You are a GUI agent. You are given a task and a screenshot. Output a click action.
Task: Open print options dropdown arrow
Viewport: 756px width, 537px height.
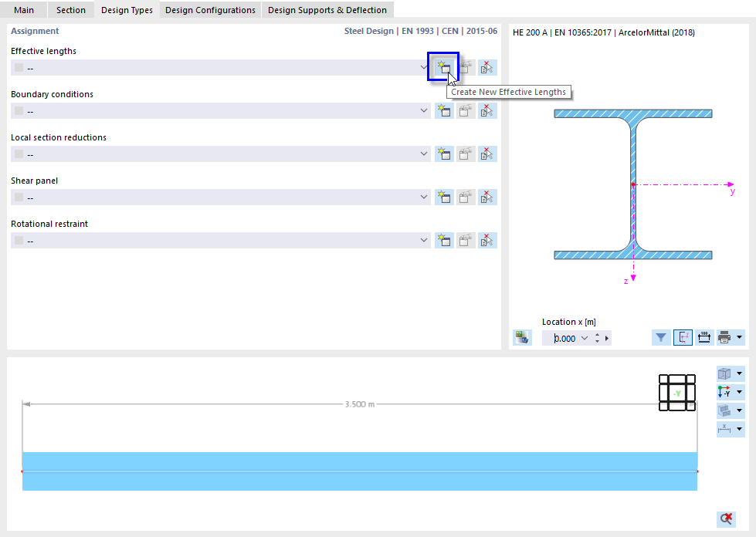point(739,338)
